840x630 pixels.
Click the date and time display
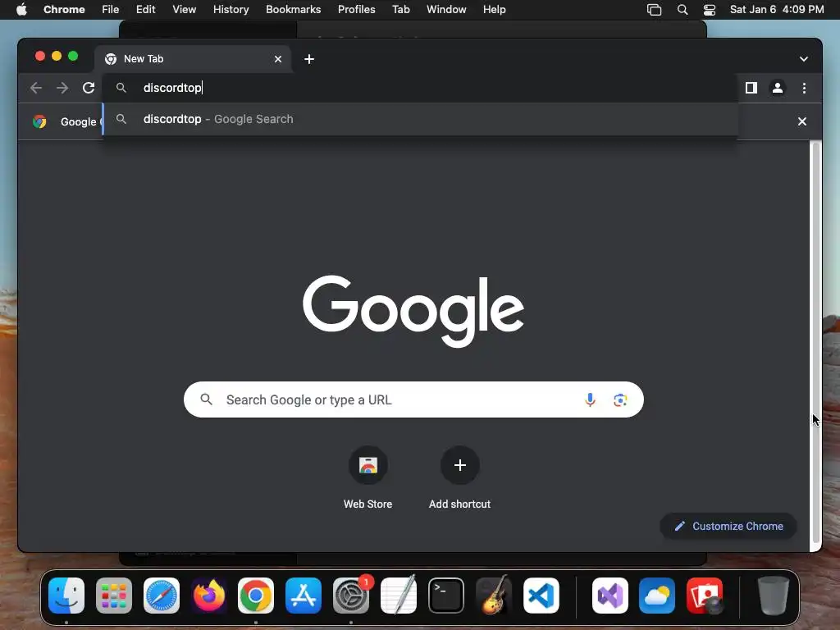click(x=777, y=10)
